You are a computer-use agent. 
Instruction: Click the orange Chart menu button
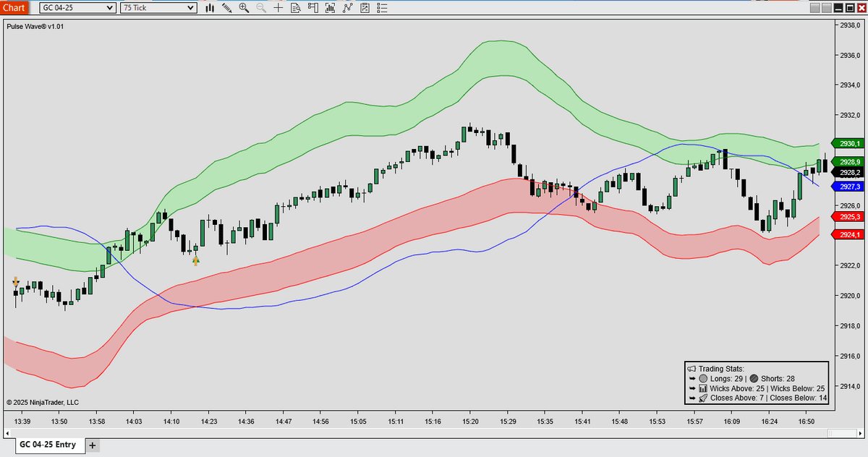point(14,8)
